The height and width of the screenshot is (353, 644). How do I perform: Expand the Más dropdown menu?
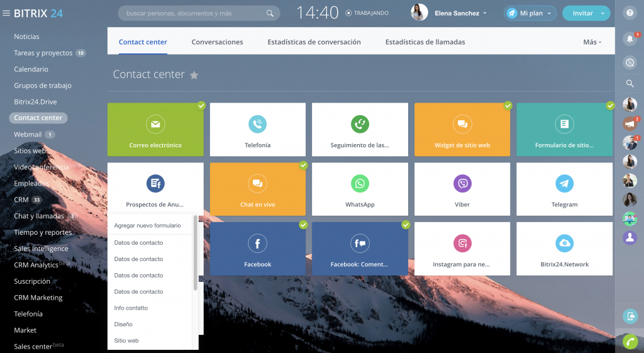(x=592, y=42)
